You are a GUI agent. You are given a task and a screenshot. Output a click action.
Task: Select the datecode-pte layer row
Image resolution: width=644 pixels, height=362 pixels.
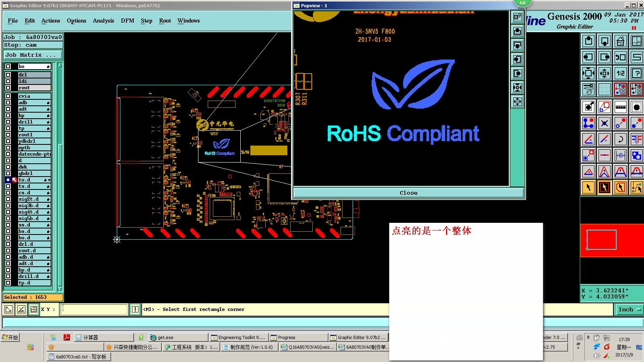point(35,154)
